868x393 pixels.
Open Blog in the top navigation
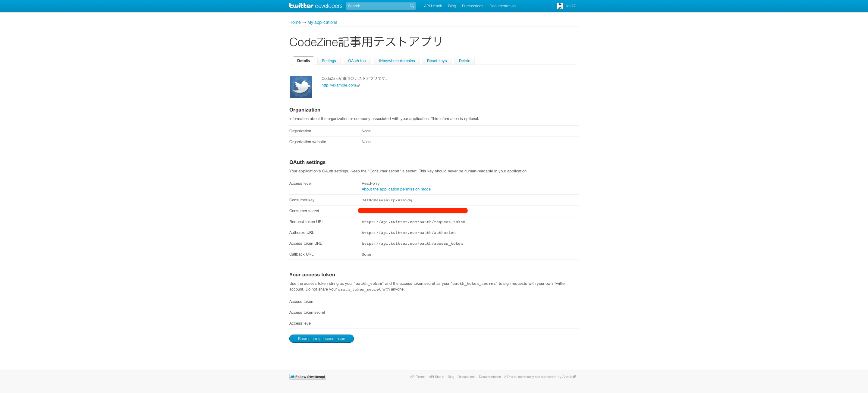pyautogui.click(x=452, y=6)
